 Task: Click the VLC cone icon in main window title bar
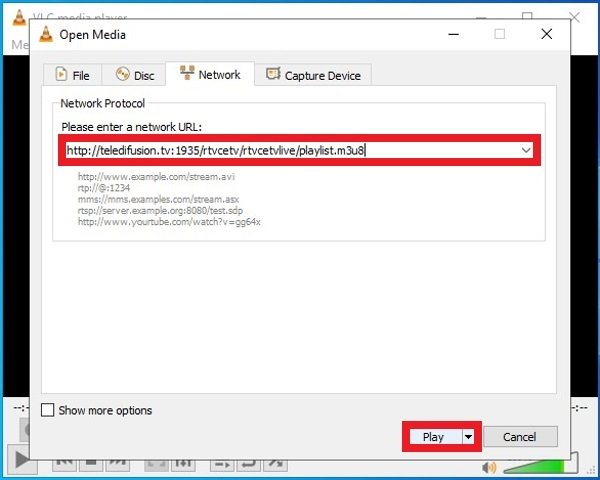tap(18, 18)
